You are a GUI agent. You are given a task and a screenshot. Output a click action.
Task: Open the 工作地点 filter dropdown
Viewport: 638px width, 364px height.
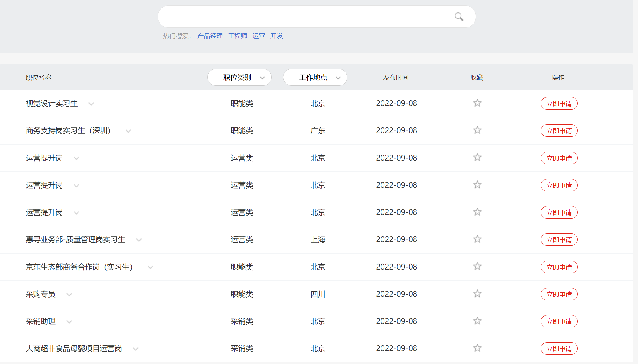pyautogui.click(x=315, y=77)
